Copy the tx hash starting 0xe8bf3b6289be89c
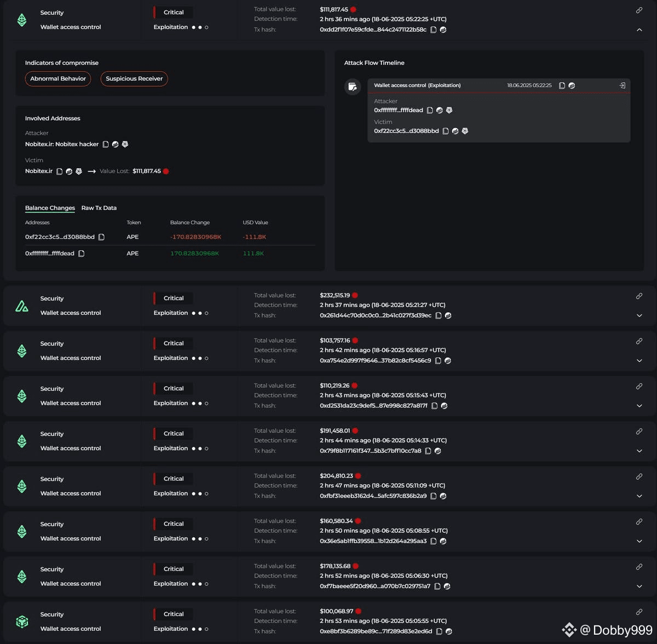657x644 pixels. [439, 631]
